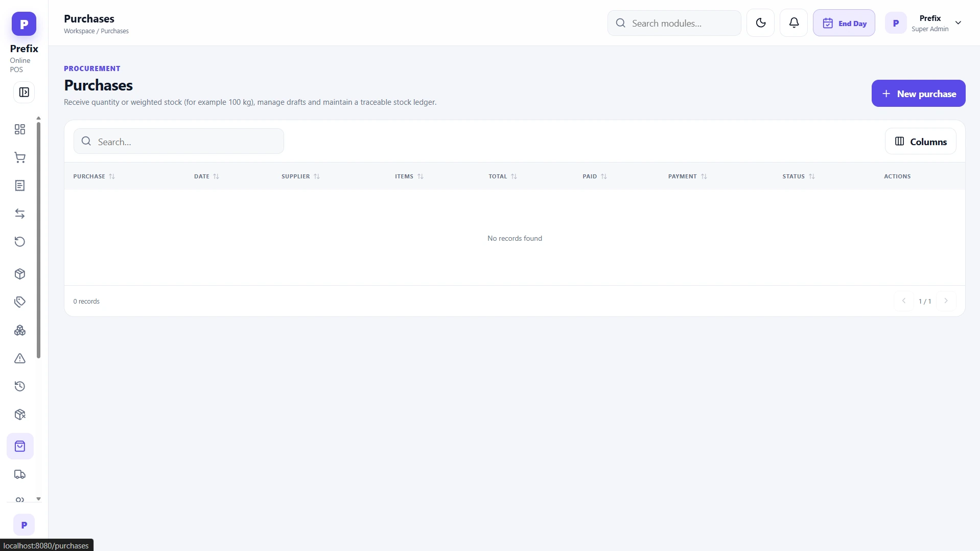Sort table by Total column
This screenshot has width=980, height=551.
pyautogui.click(x=503, y=176)
